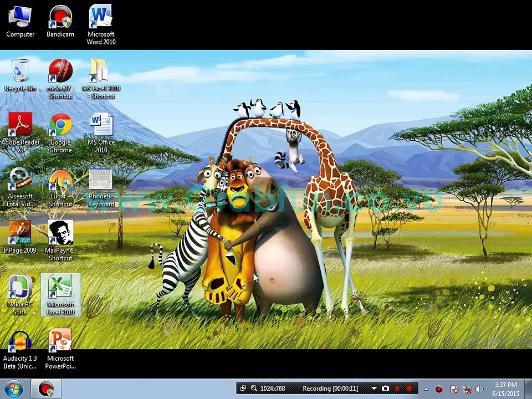Select the Nokia PC Suite icon
Image resolution: width=532 pixels, height=399 pixels.
(x=20, y=295)
